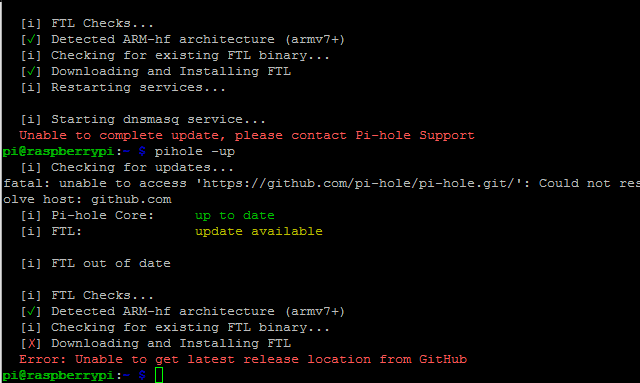Click the blue dollar sign on last prompt

coord(142,375)
